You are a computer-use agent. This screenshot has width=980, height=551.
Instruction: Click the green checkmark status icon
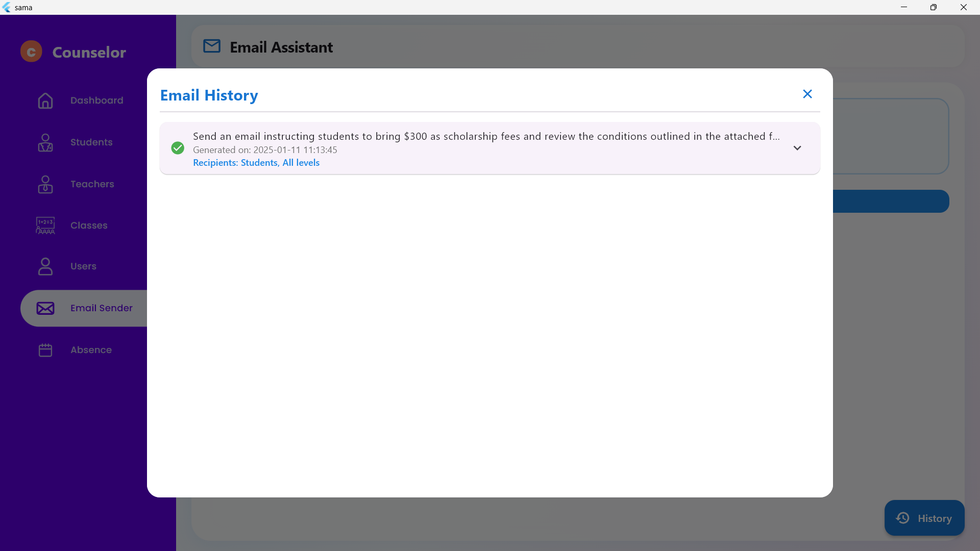point(178,148)
